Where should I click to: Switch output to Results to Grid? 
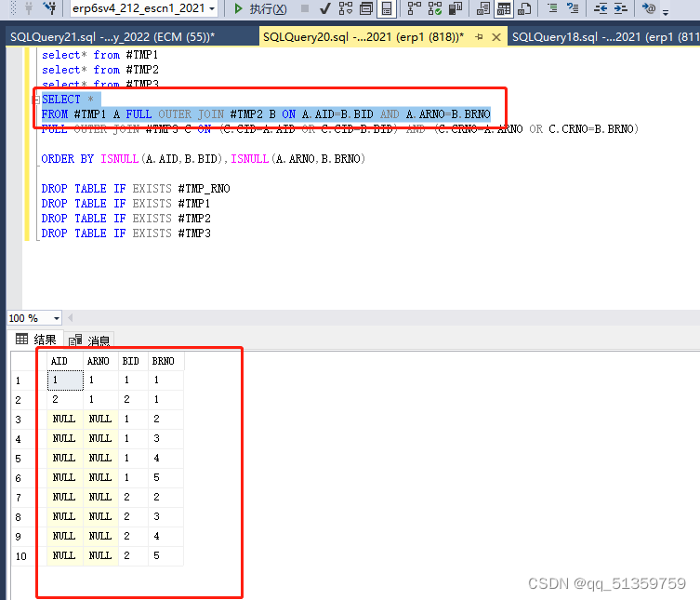click(x=504, y=8)
